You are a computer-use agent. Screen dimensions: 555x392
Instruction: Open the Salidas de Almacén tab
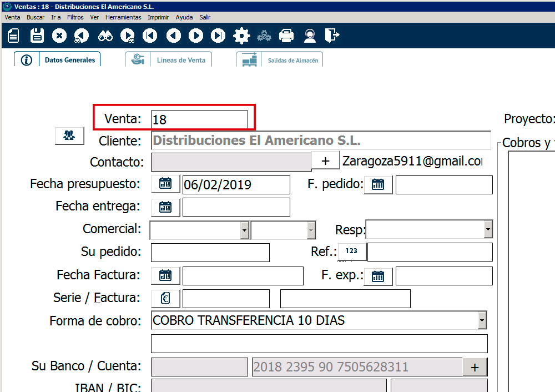coord(280,60)
